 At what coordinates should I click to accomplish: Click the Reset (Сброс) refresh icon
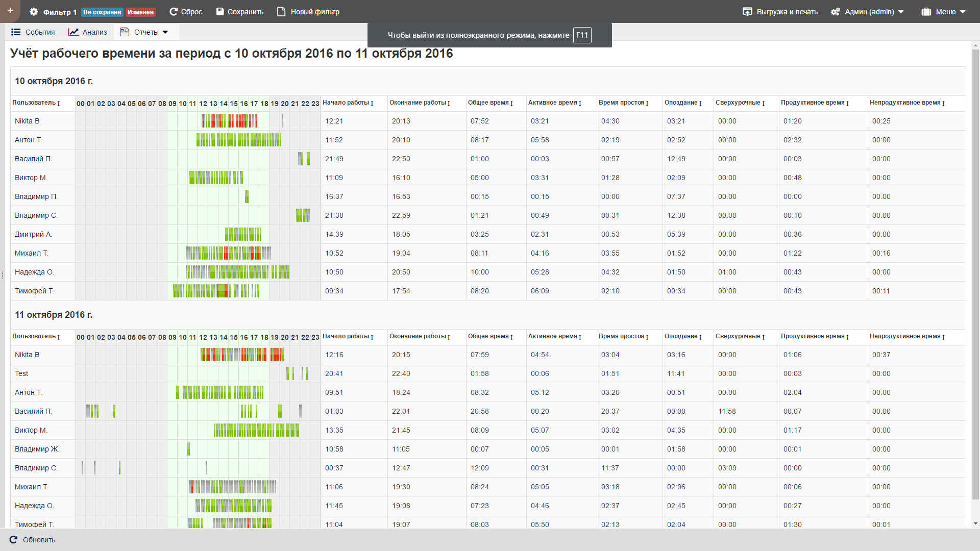click(174, 12)
